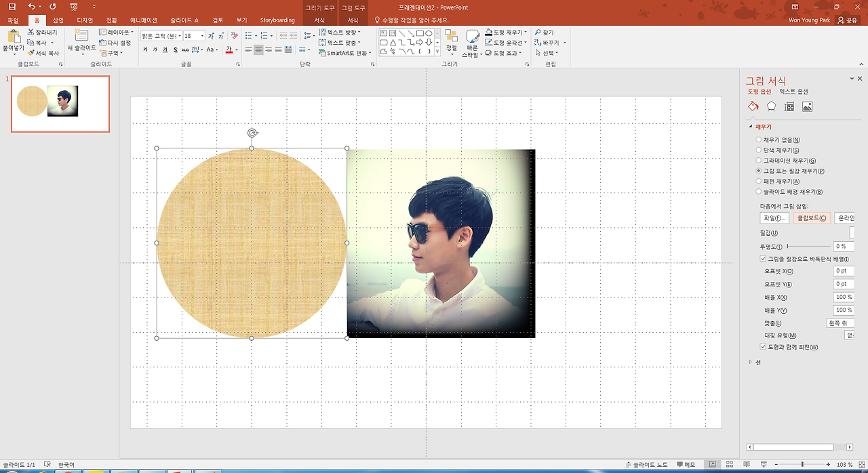Toggle 그림을 질감으로 바둑판식 배열 checkbox
This screenshot has width=868, height=473.
point(763,259)
